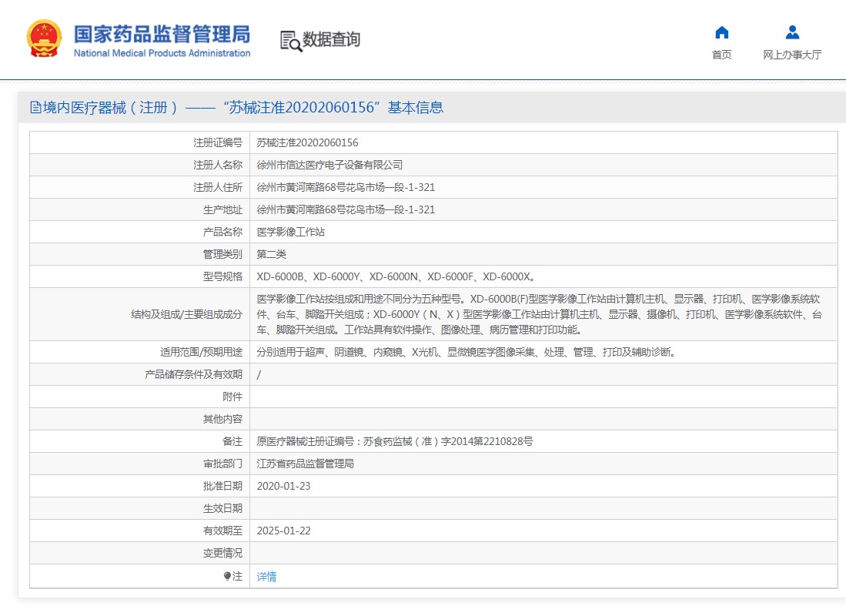Screen dimensions: 846x616
Task: Click the 型号规格 row label
Action: click(222, 276)
